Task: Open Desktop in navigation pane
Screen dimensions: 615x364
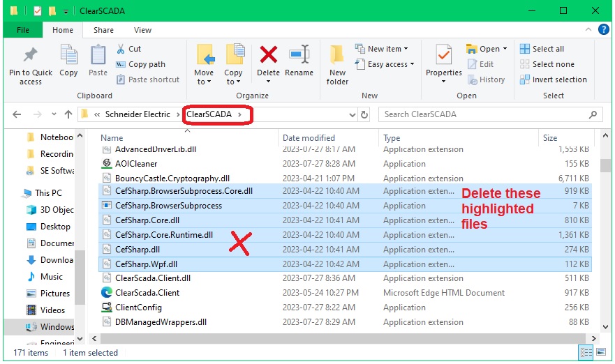Action: pos(48,227)
